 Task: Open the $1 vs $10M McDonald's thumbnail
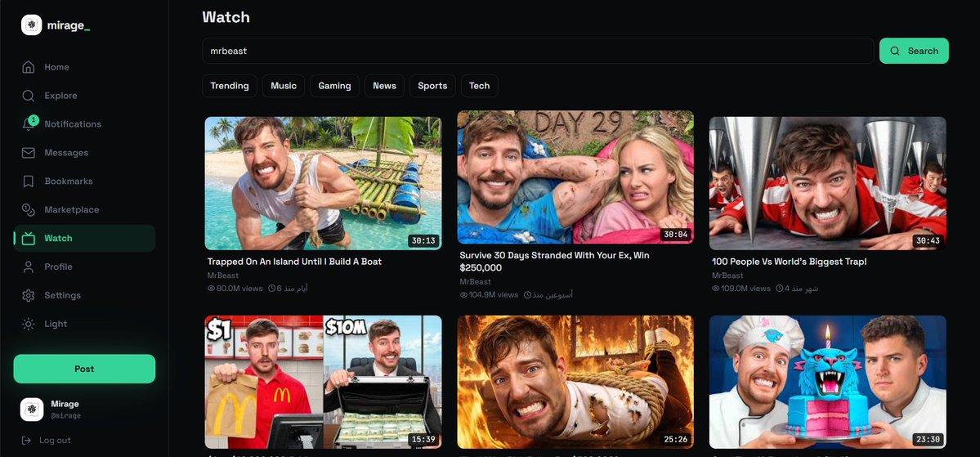coord(323,382)
